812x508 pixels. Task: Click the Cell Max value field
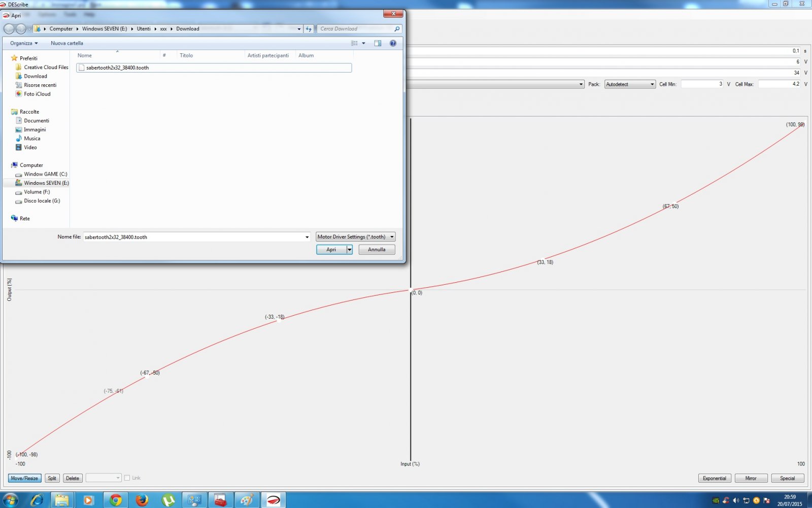(x=780, y=84)
